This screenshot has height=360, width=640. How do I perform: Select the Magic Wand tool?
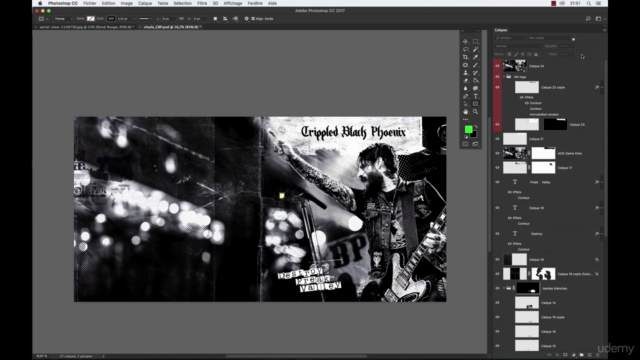point(476,49)
